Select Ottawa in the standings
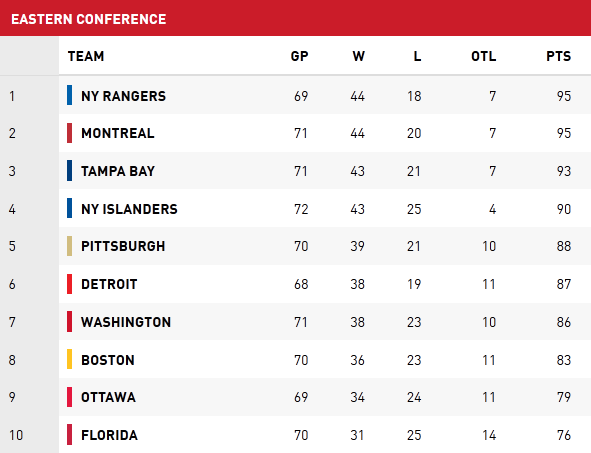 click(109, 397)
